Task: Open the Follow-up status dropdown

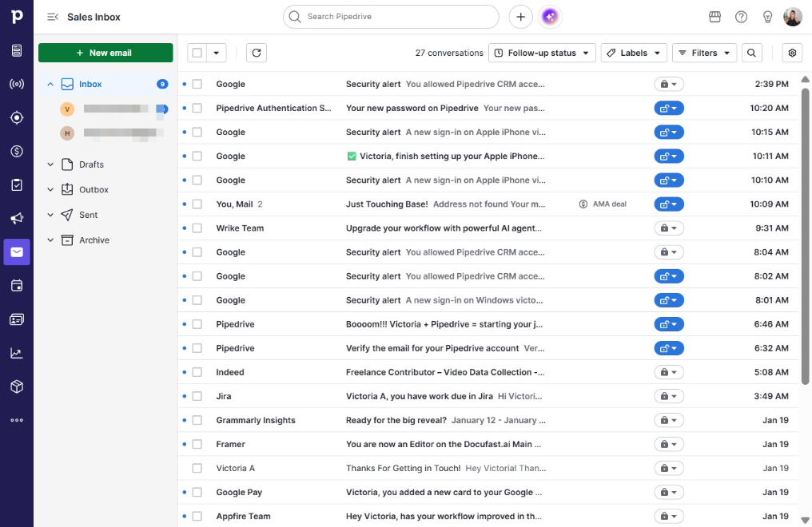Action: [542, 53]
